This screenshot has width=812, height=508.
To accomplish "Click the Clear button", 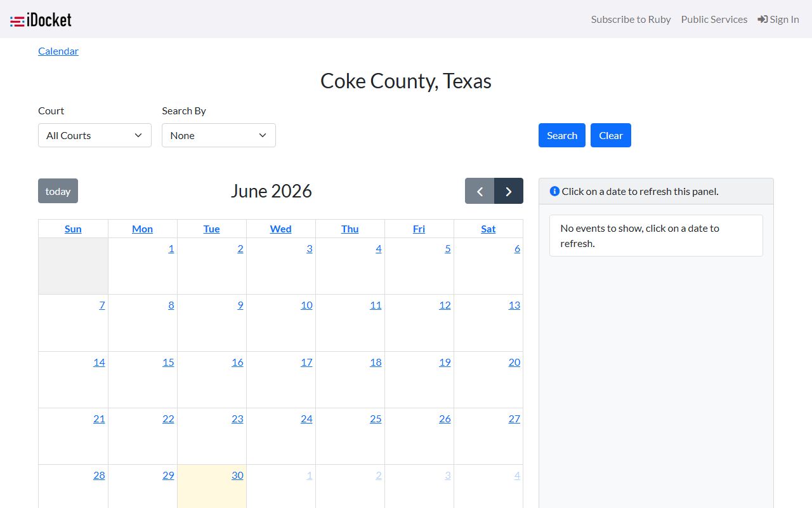I will 611,135.
